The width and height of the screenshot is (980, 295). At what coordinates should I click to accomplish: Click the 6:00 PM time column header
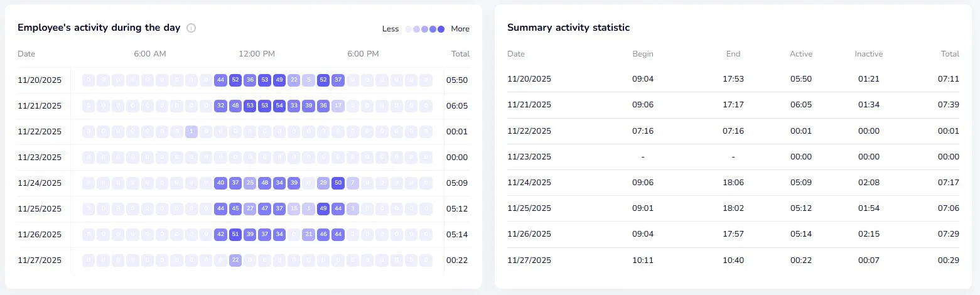[363, 54]
